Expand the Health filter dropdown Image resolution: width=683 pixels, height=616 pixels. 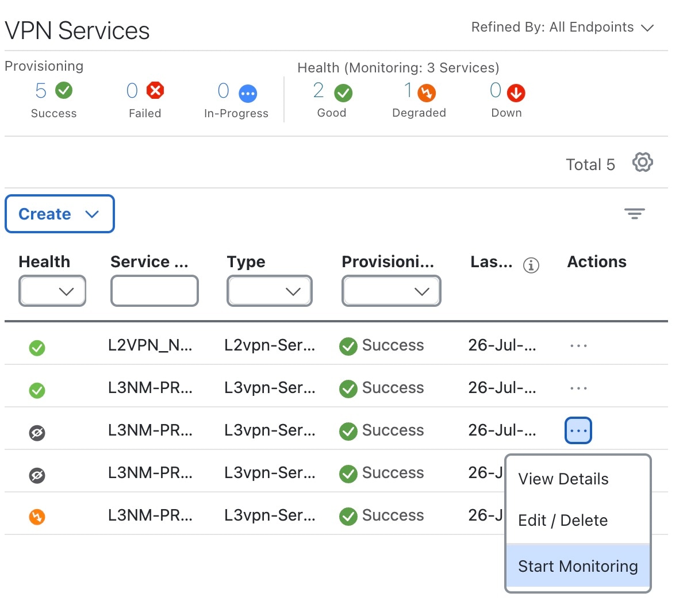click(52, 291)
